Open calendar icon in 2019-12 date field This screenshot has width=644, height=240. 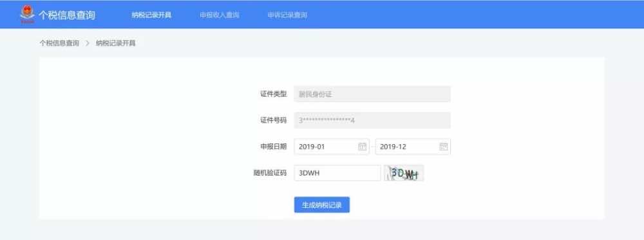click(444, 147)
